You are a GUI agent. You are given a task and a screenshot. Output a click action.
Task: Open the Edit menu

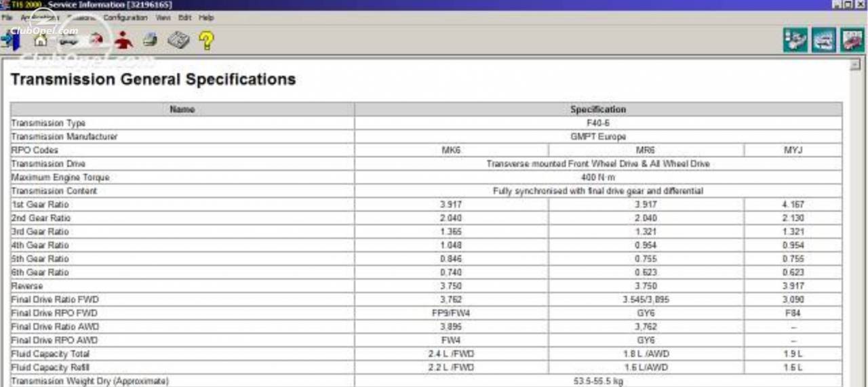[x=184, y=18]
